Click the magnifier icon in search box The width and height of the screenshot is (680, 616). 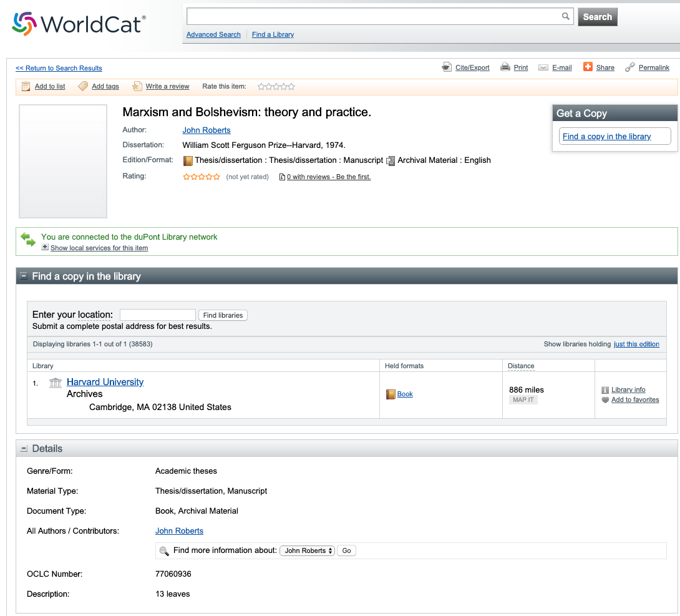[x=565, y=16]
